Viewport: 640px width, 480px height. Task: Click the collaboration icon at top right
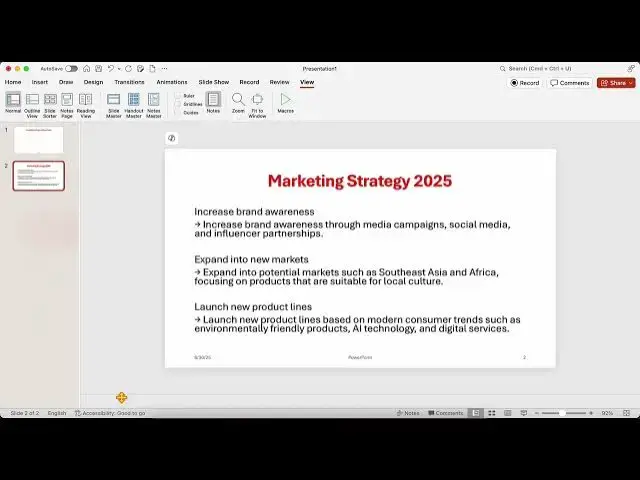coord(631,68)
